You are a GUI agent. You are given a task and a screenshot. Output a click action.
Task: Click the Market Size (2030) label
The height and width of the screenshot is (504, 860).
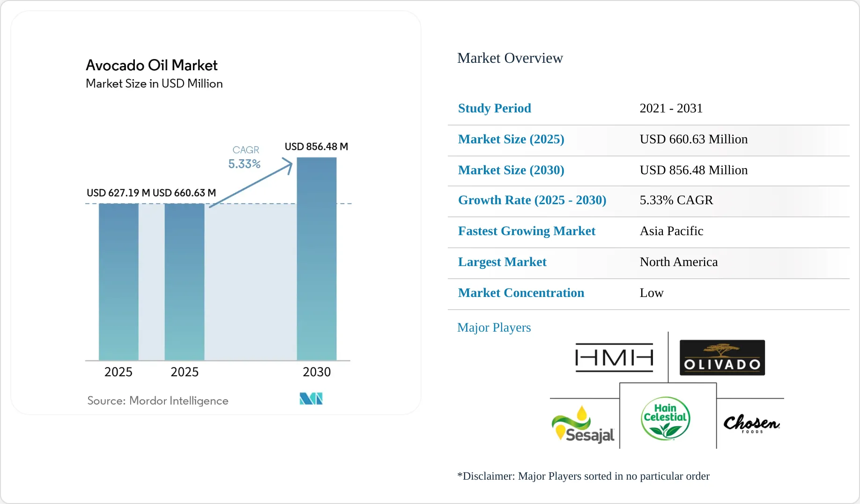[511, 170]
